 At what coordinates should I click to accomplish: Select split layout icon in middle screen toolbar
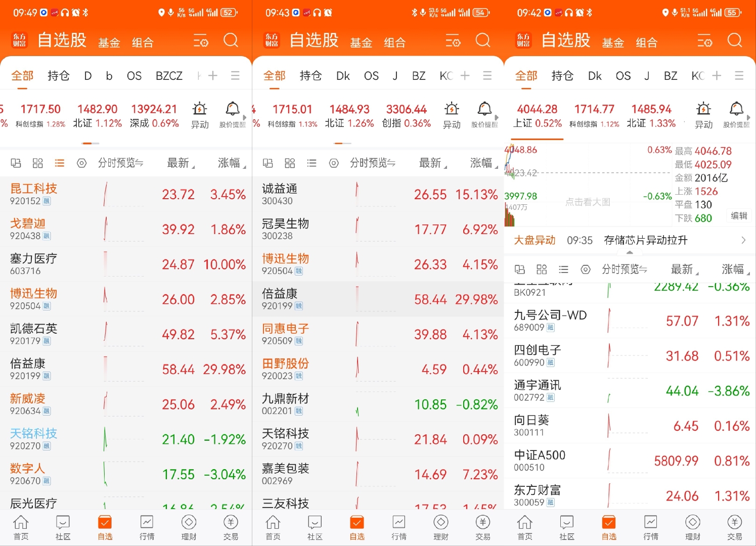click(x=268, y=163)
